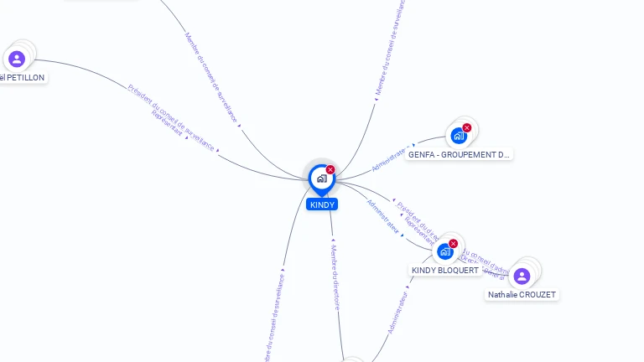
Task: Click the KINDY company pin icon
Action: click(320, 178)
